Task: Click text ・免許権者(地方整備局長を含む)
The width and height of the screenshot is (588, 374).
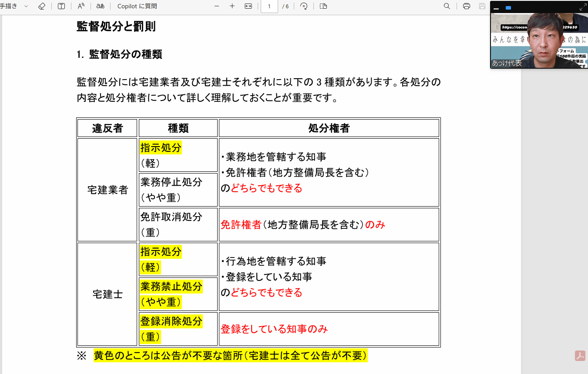Action: tap(295, 173)
